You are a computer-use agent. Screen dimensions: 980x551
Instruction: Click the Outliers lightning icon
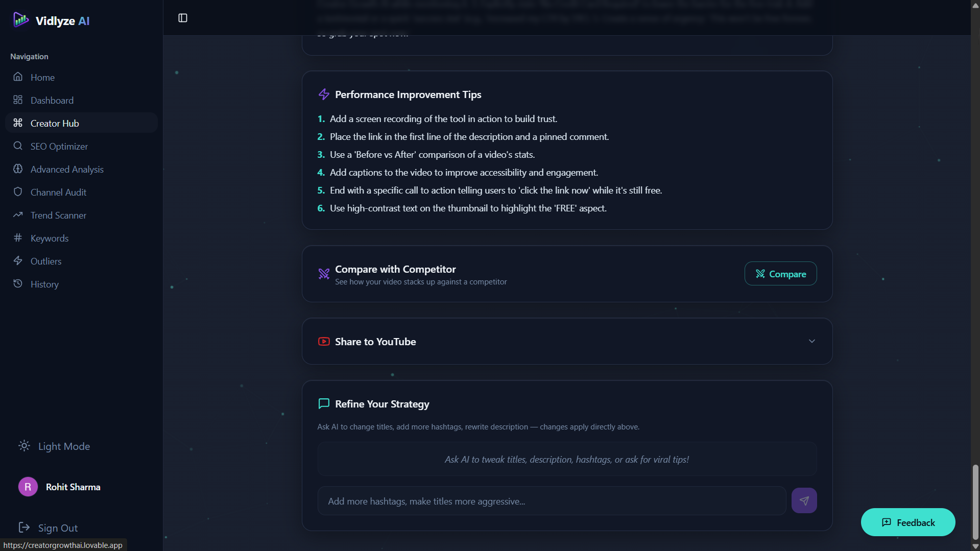pyautogui.click(x=18, y=260)
